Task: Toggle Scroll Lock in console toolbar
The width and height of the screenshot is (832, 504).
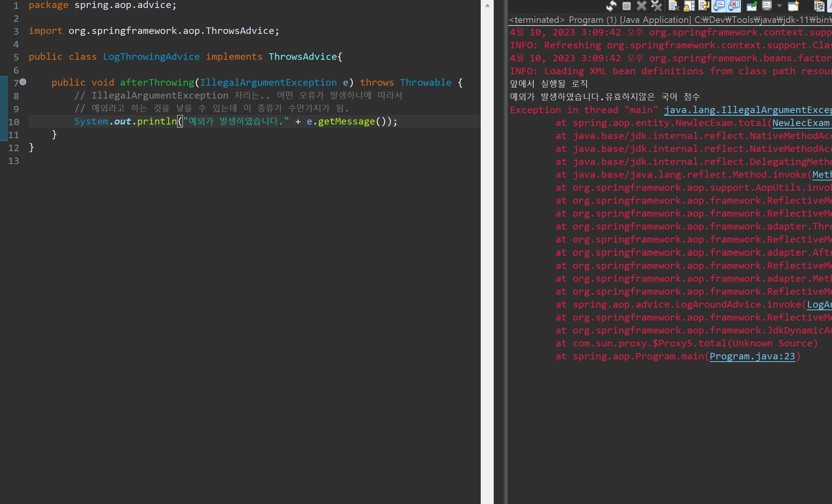Action: tap(689, 6)
